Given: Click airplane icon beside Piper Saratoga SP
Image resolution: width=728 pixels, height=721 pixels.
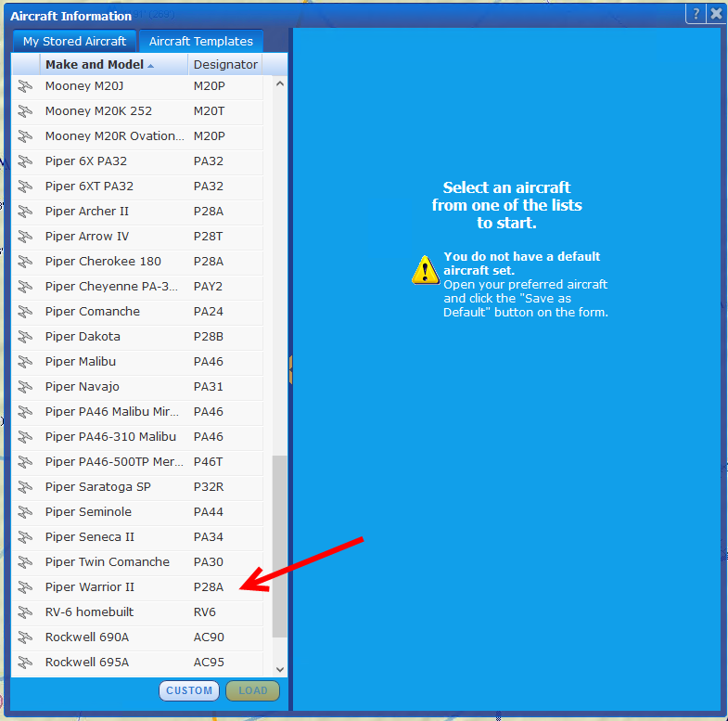Looking at the screenshot, I should pos(25,487).
